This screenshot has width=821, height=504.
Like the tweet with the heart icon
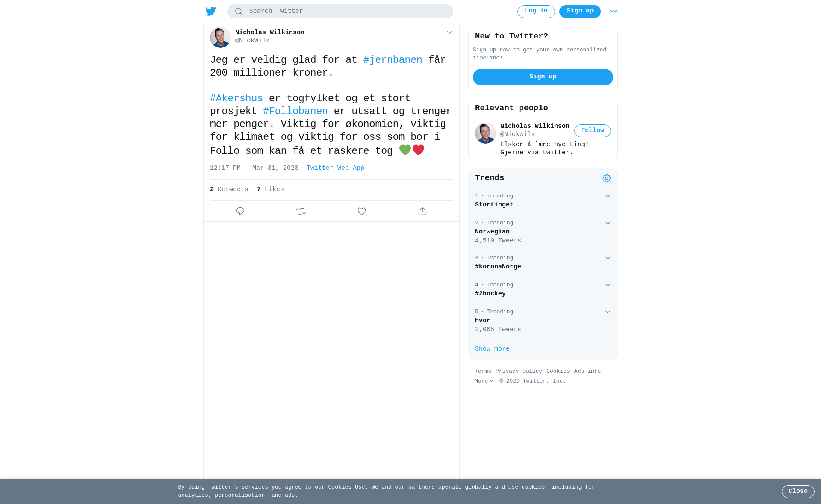click(x=362, y=211)
